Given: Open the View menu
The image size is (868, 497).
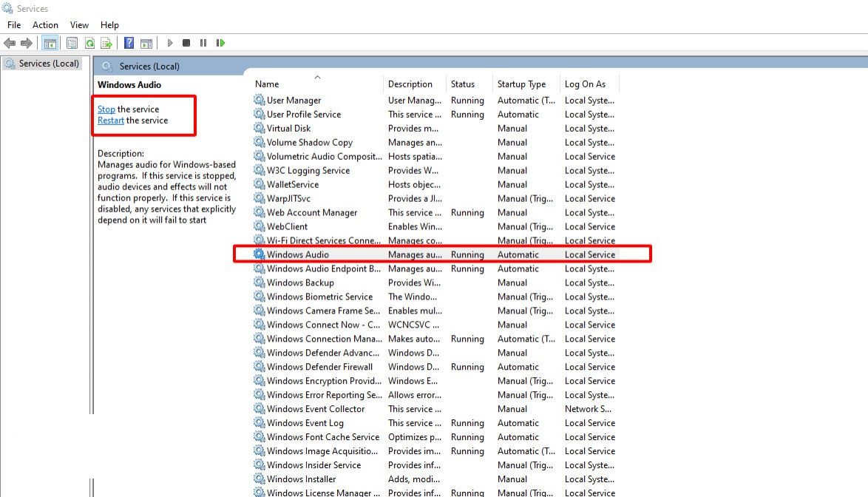Looking at the screenshot, I should pyautogui.click(x=79, y=25).
